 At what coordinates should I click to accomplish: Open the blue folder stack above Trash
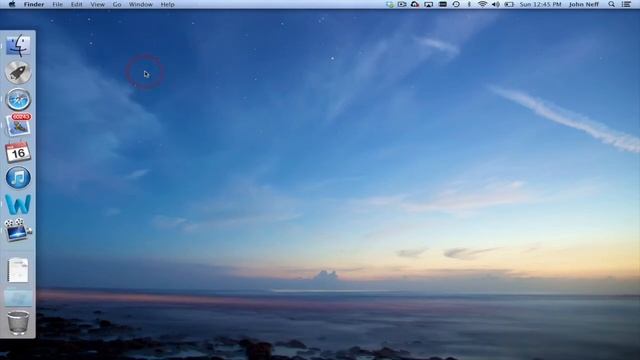pyautogui.click(x=18, y=298)
